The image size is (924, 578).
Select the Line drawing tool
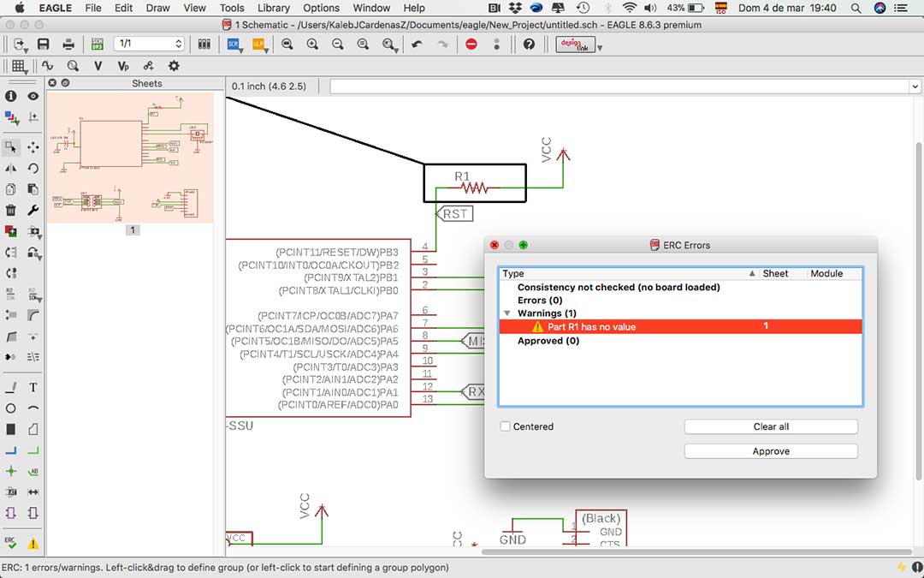(x=10, y=388)
